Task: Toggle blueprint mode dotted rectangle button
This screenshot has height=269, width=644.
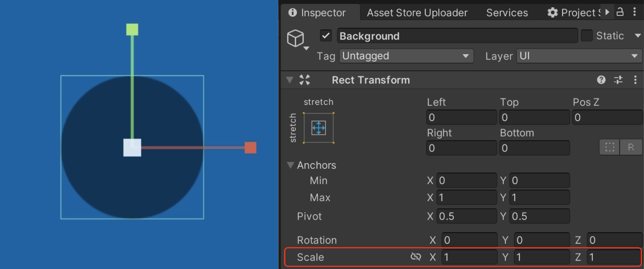Action: click(x=610, y=147)
